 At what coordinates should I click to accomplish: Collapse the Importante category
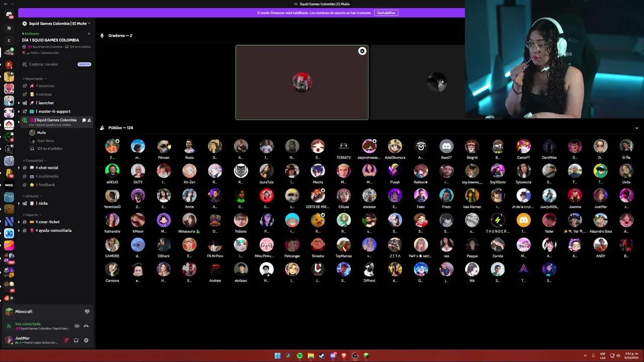point(35,78)
